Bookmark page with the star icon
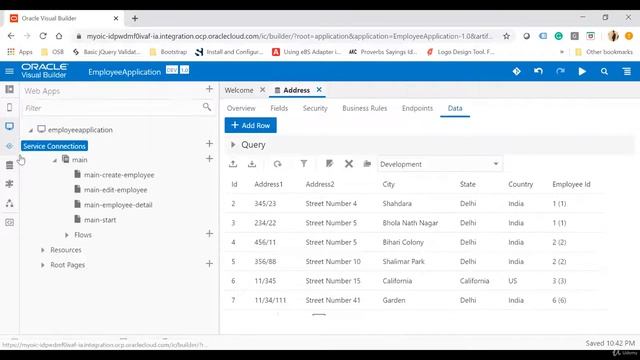 507,36
